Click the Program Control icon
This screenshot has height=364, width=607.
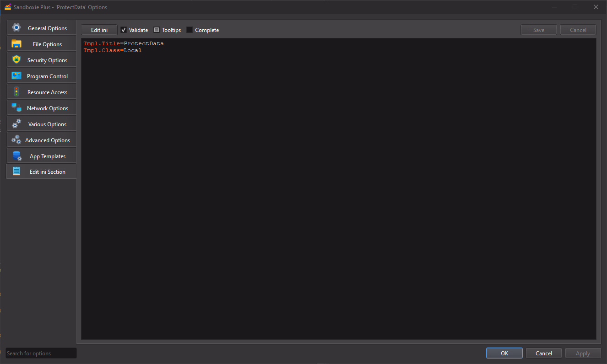pos(16,76)
